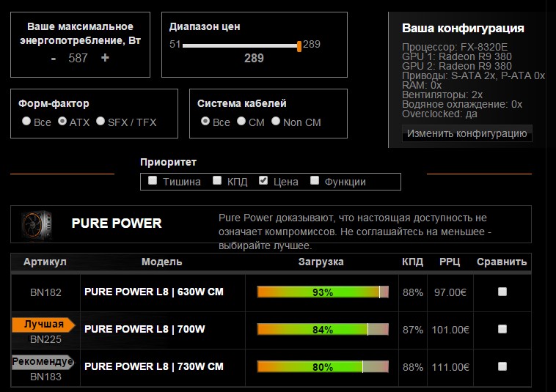Enable the Тишина priority checkbox
The height and width of the screenshot is (392, 556).
point(153,180)
